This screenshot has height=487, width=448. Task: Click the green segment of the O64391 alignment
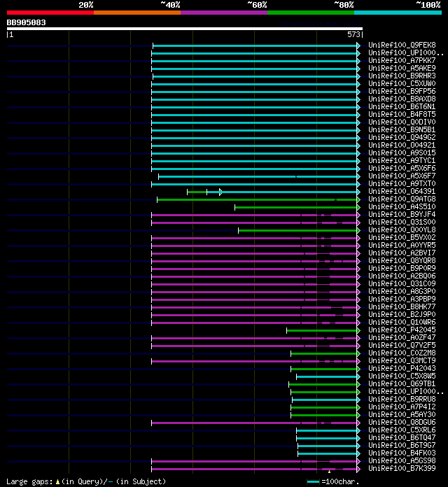[197, 192]
